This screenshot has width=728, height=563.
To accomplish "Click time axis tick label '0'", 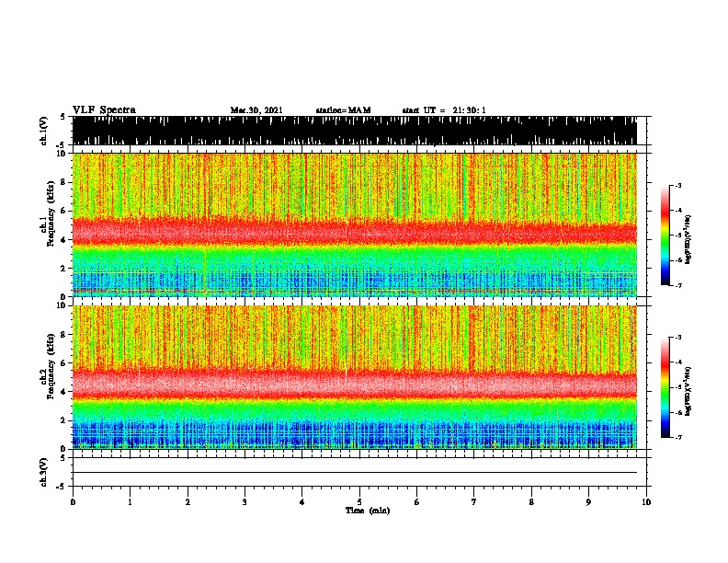I will coord(73,502).
